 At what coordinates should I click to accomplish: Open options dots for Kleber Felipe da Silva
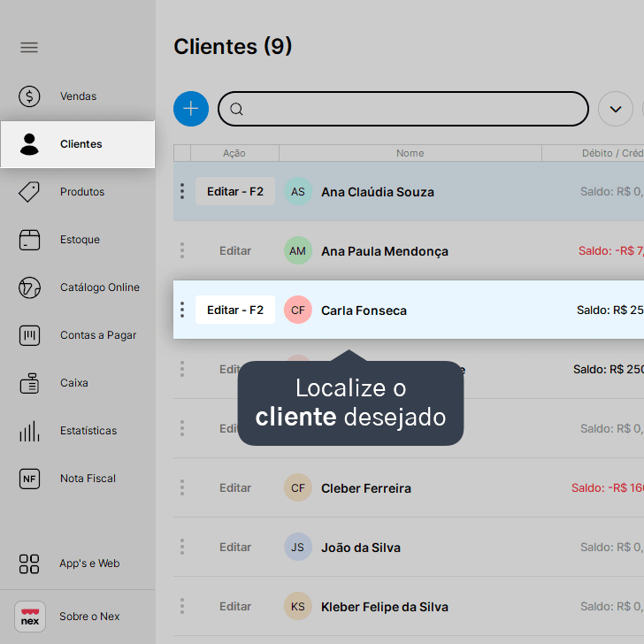click(x=182, y=606)
